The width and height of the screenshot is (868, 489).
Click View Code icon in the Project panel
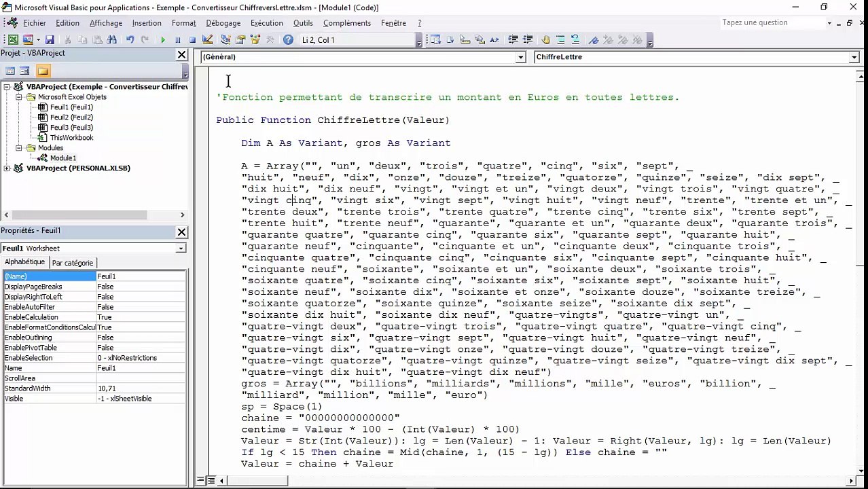tap(10, 71)
